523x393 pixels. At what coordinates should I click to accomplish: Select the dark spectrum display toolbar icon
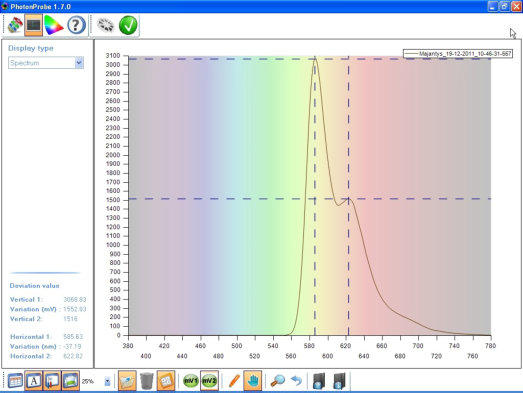point(34,25)
